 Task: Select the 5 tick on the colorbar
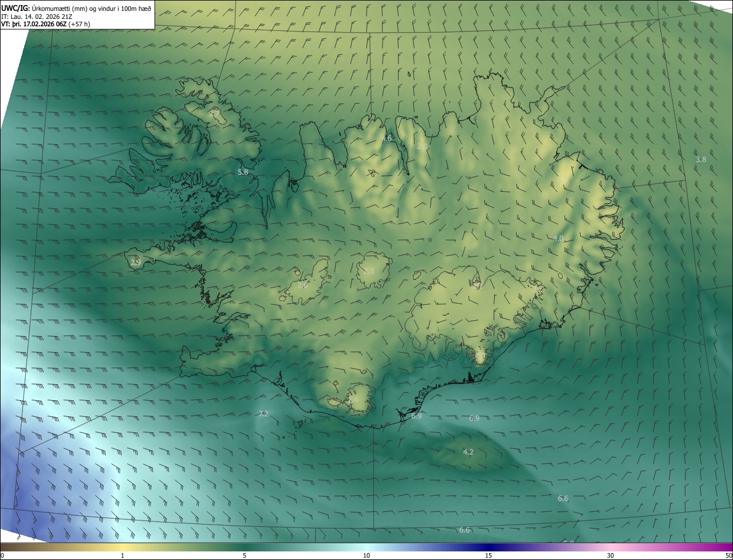[245, 556]
